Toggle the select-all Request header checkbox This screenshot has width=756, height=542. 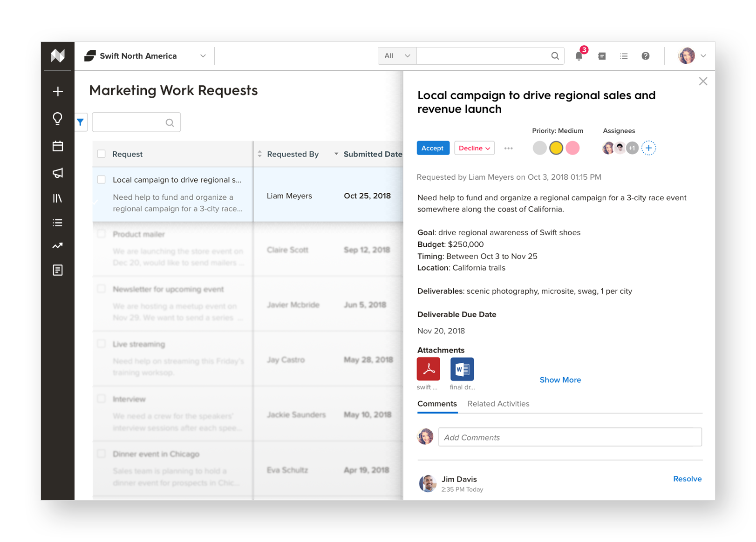(x=102, y=154)
